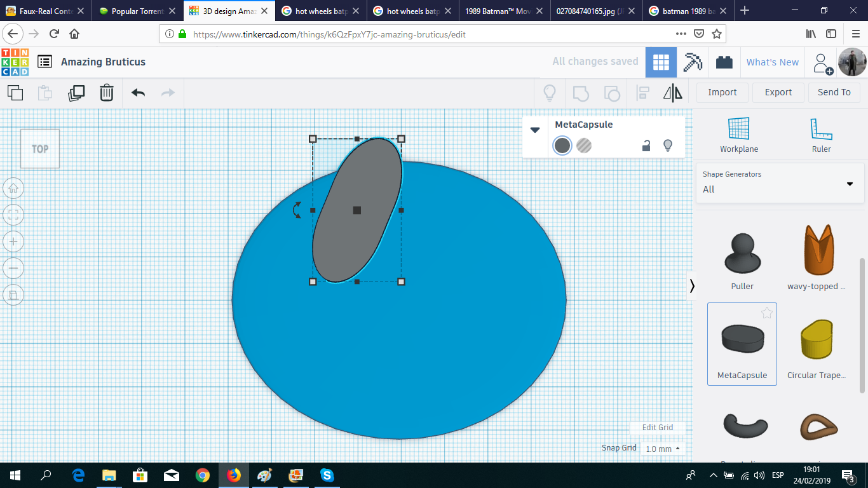Open the Snap Grid '1.0 mm' dropdown

coord(663,448)
